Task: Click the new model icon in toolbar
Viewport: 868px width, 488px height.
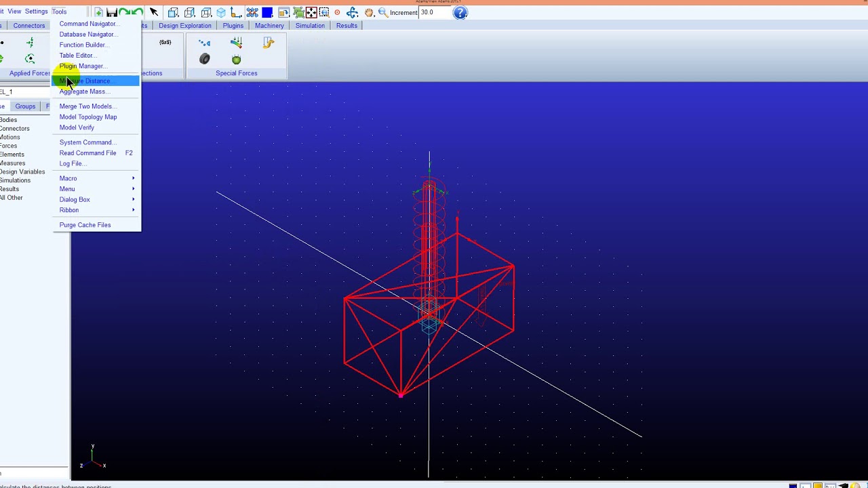Action: (99, 12)
